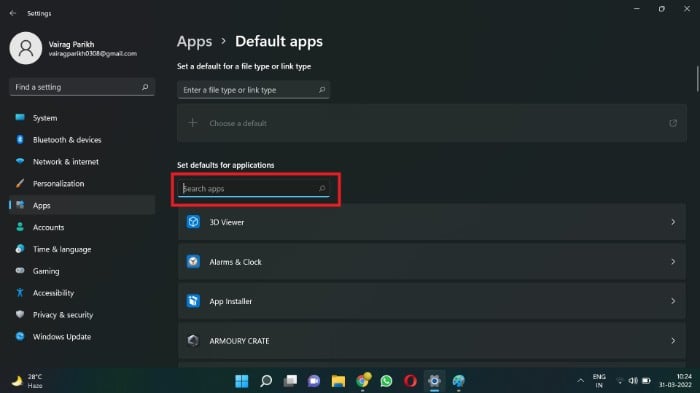Click the file type search magnifier icon
This screenshot has width=700, height=393.
322,90
